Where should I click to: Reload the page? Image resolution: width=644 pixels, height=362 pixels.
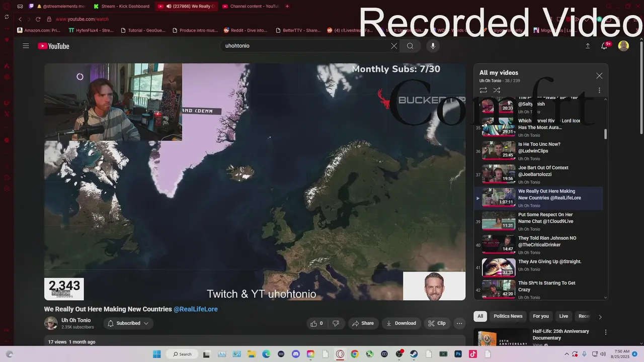click(x=38, y=19)
